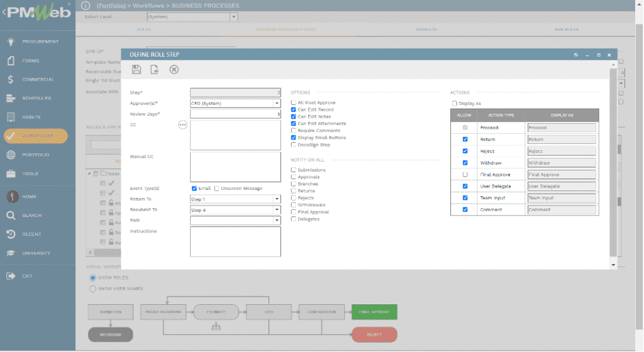Uncheck Can Edit Notes
This screenshot has height=352, width=644.
[293, 116]
